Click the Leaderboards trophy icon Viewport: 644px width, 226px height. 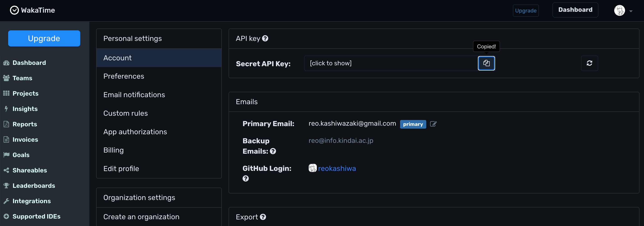tap(6, 185)
